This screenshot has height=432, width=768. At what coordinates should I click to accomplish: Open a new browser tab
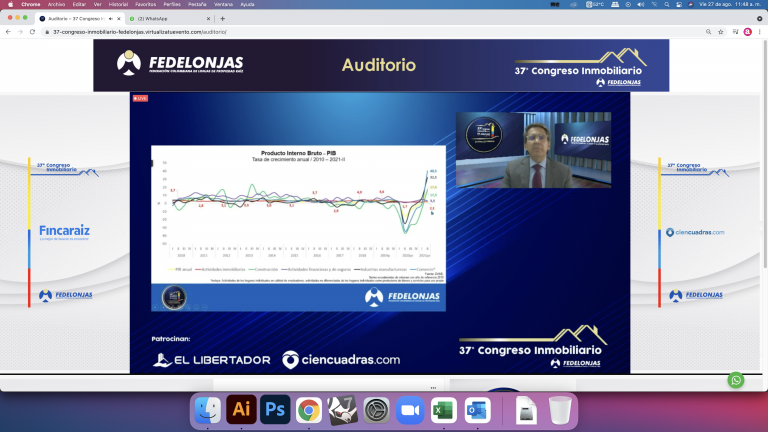[x=222, y=19]
